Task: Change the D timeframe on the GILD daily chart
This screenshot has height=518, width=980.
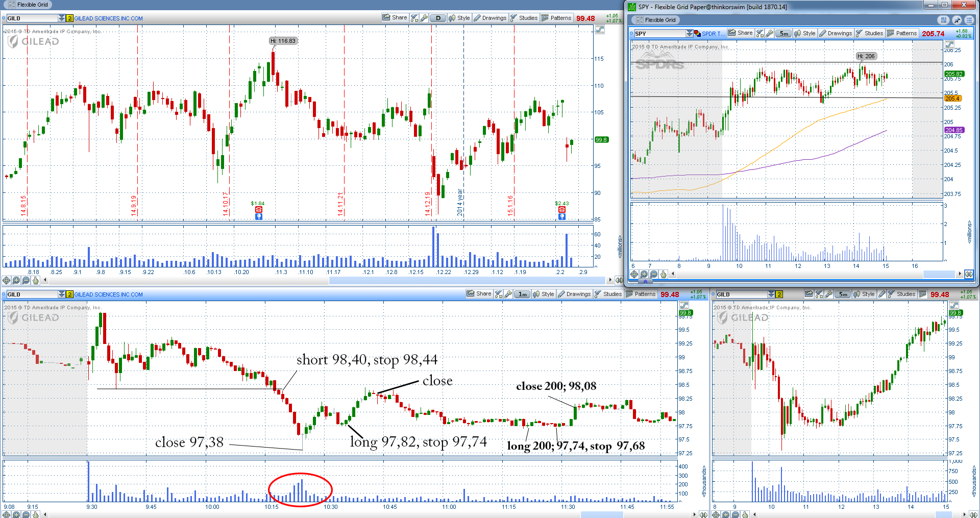Action: (x=438, y=18)
